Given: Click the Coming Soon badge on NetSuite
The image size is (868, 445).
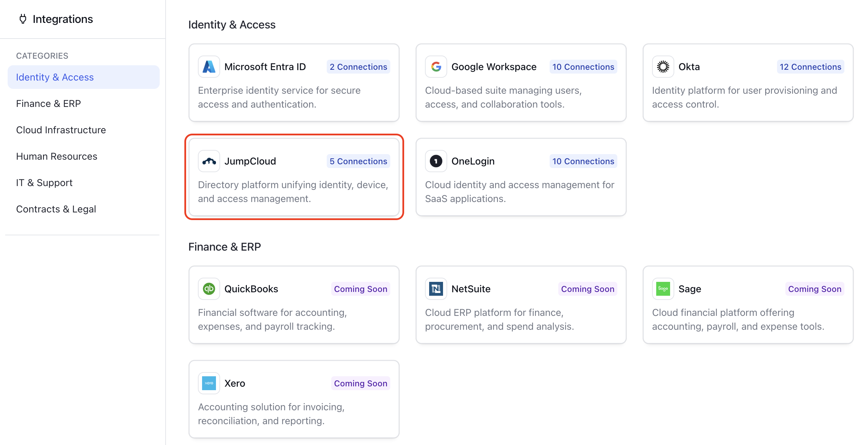Looking at the screenshot, I should click(x=587, y=289).
